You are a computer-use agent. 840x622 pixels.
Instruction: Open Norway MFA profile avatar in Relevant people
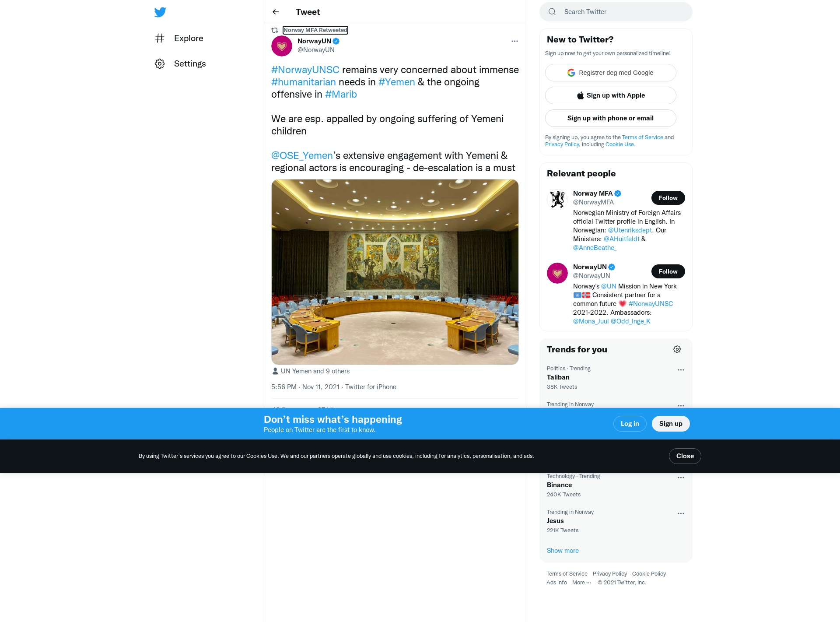coord(557,200)
